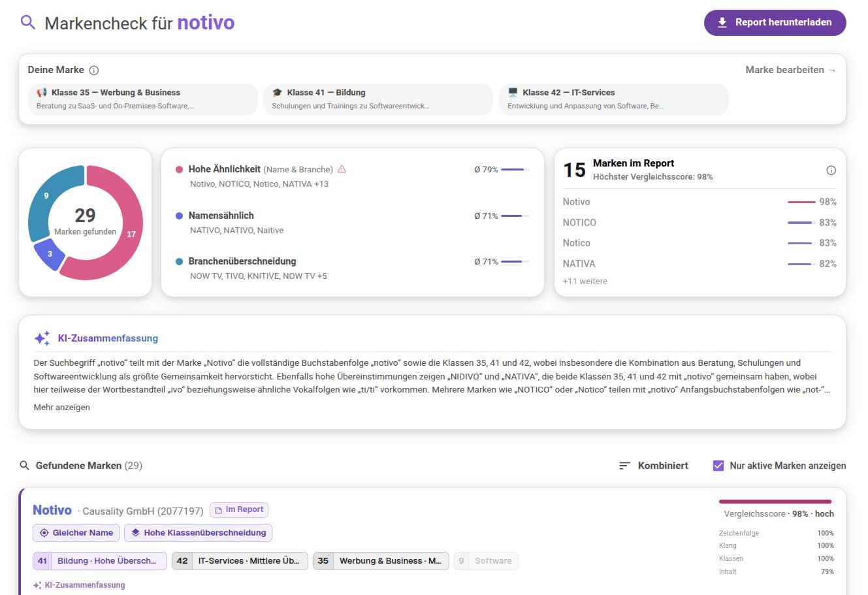Image resolution: width=868 pixels, height=595 pixels.
Task: Click NOTICO 83% row in report list
Action: [x=699, y=223]
